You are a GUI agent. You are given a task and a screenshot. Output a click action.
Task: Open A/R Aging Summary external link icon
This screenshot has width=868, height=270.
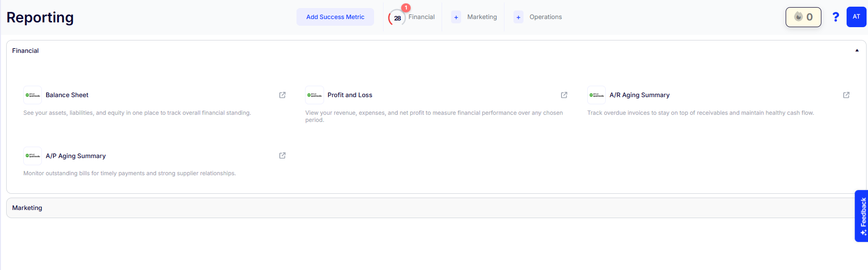tap(846, 95)
